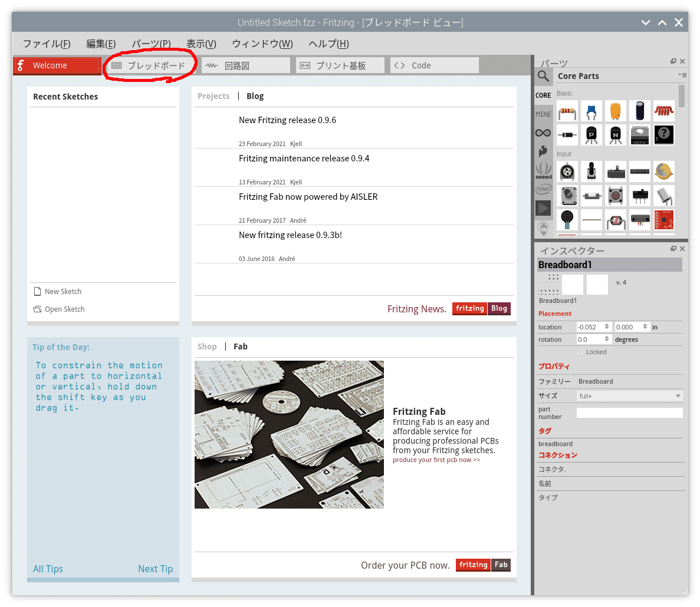
Task: Open the ファイル(F) menu
Action: [47, 44]
